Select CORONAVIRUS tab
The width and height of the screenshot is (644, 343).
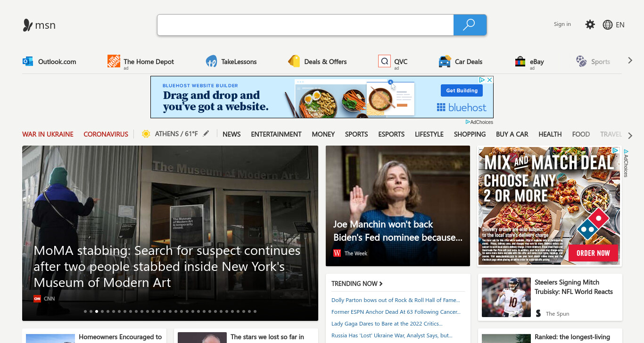click(x=106, y=134)
